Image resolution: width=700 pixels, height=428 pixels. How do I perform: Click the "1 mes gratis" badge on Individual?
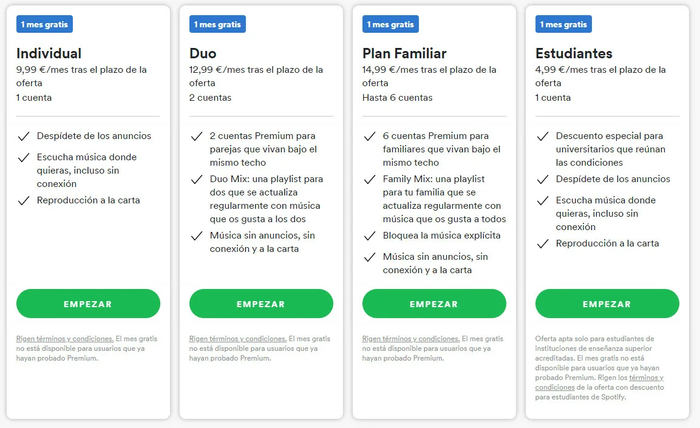tap(45, 23)
